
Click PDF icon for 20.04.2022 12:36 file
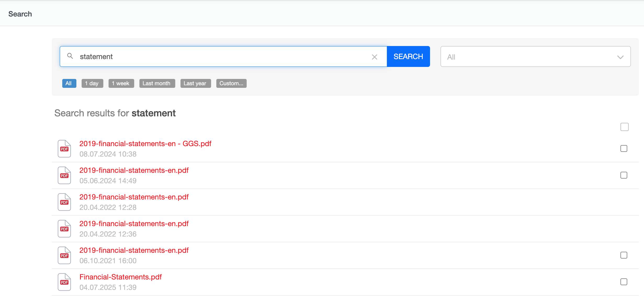[64, 229]
